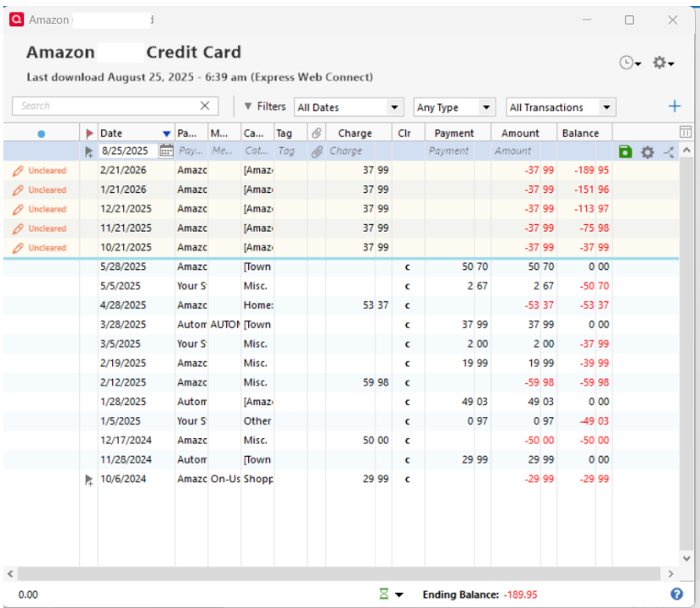The width and height of the screenshot is (700, 608).
Task: Clear the search box with the X button
Action: pyautogui.click(x=204, y=105)
